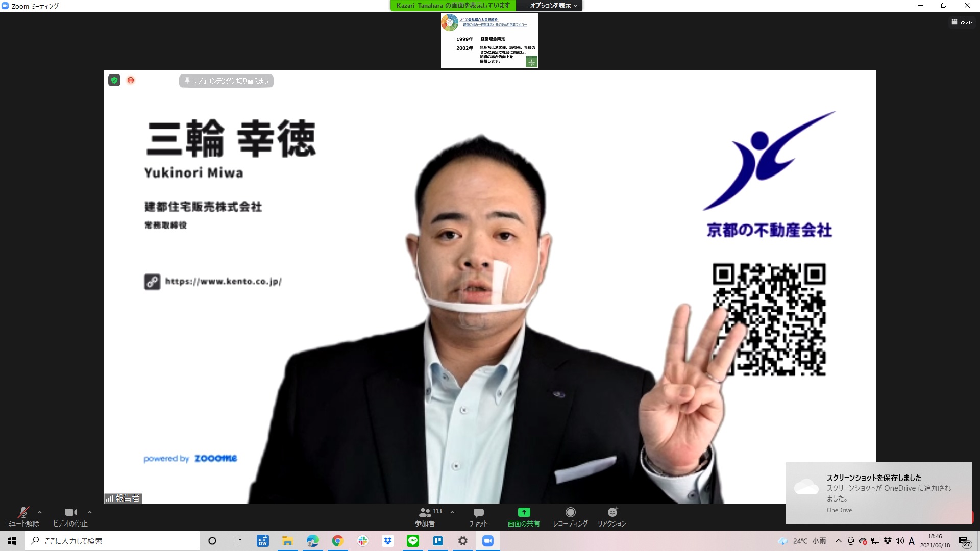This screenshot has height=551, width=980.
Task: Open Trello from taskbar
Action: [x=438, y=541]
